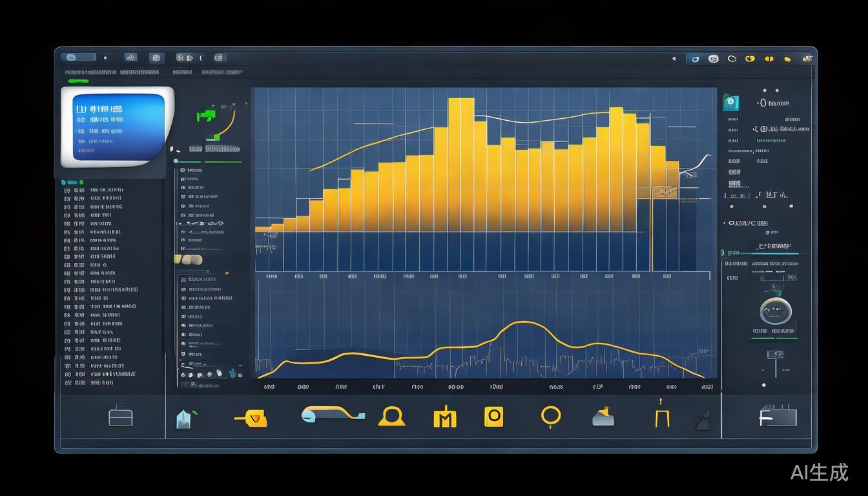This screenshot has height=496, width=868.
Task: Toggle the white oval icon in top-right toolbar
Action: tap(732, 59)
